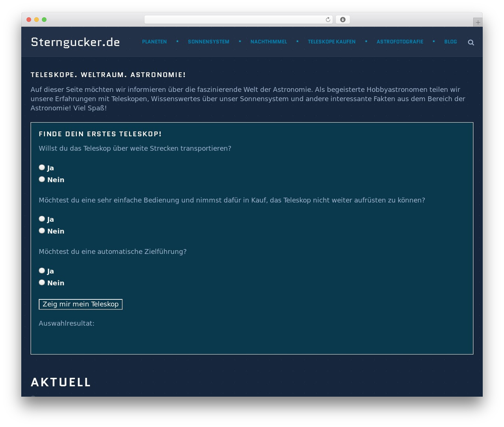Visit the Blog navigation link

click(x=450, y=42)
